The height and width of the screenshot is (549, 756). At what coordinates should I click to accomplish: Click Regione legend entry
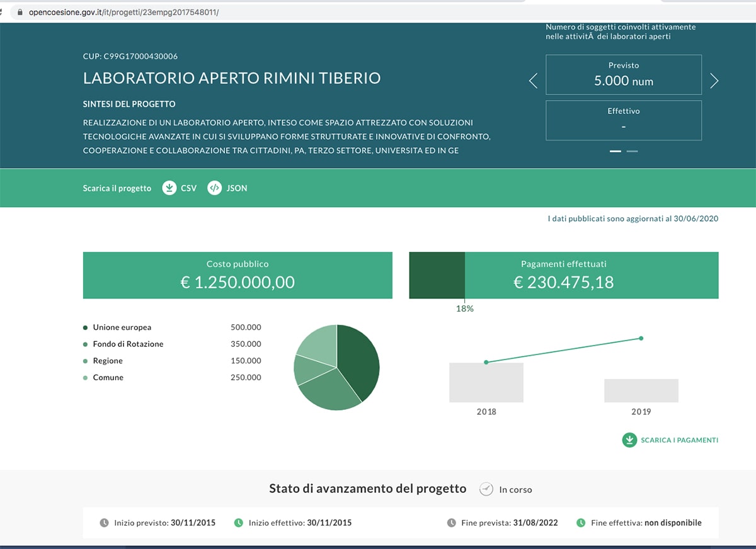point(103,361)
